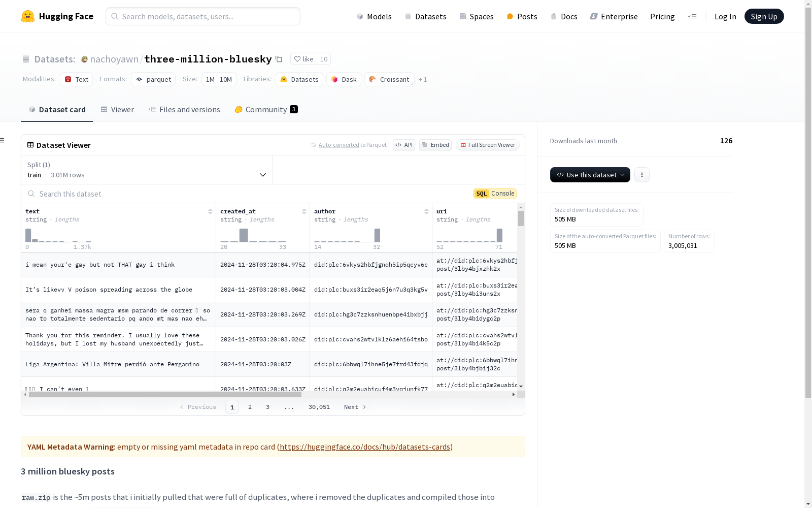
Task: Expand the Use this dataset dropdown
Action: (x=590, y=175)
